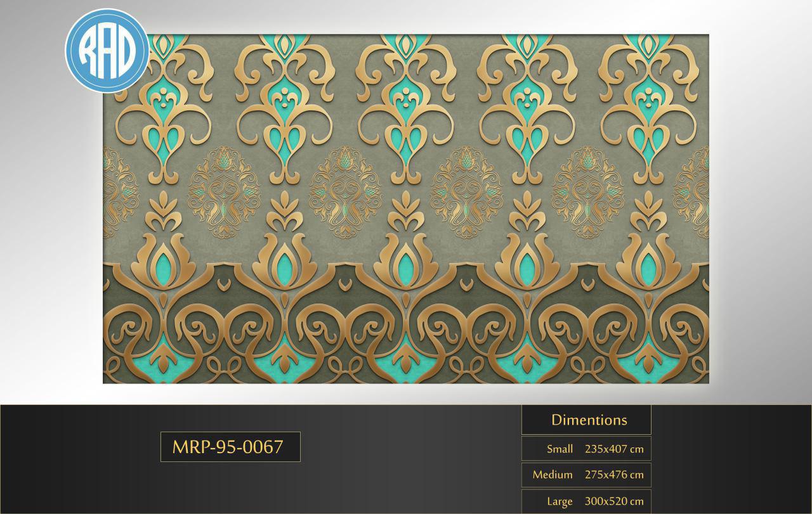Open the damask wallpaper pattern preview image
This screenshot has height=514, width=812.
(406, 209)
